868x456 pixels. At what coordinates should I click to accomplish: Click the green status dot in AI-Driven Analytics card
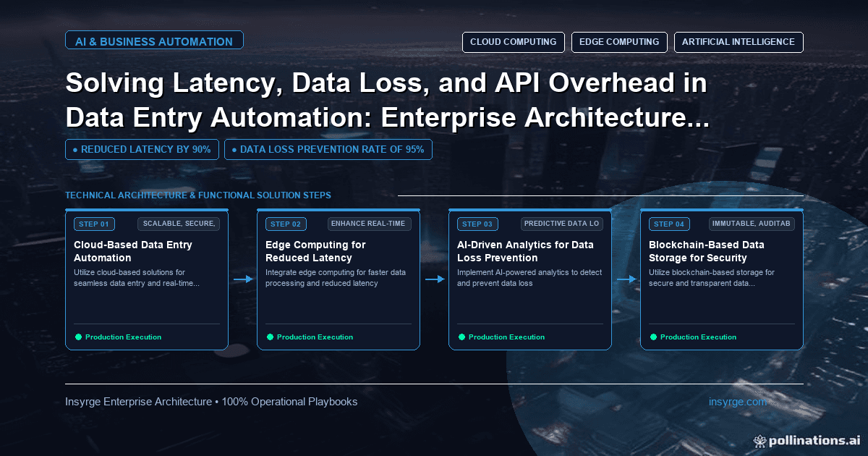click(461, 337)
